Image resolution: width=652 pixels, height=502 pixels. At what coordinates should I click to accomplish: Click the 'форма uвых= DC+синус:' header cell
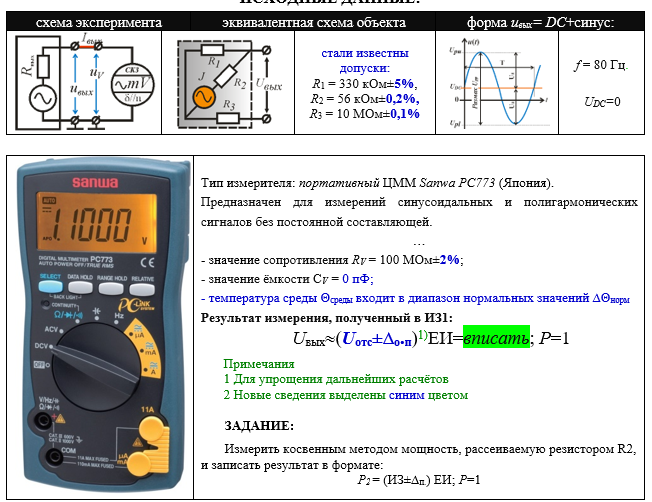(x=540, y=22)
